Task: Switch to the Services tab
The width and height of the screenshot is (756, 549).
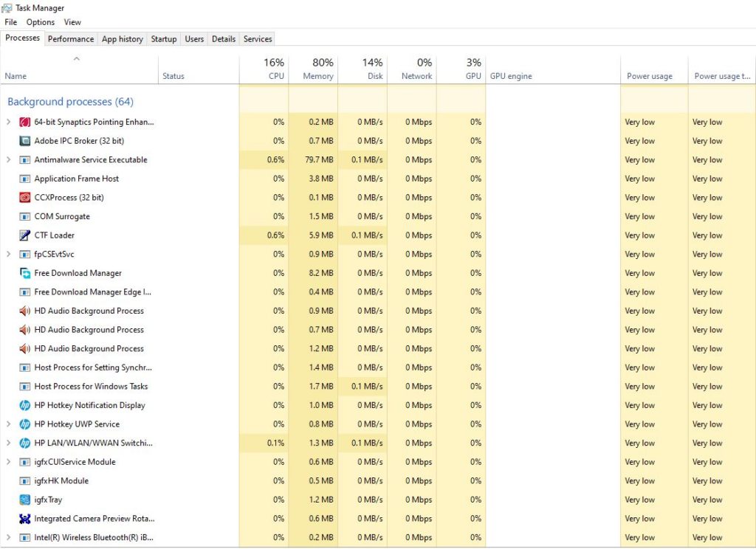Action: [x=258, y=39]
